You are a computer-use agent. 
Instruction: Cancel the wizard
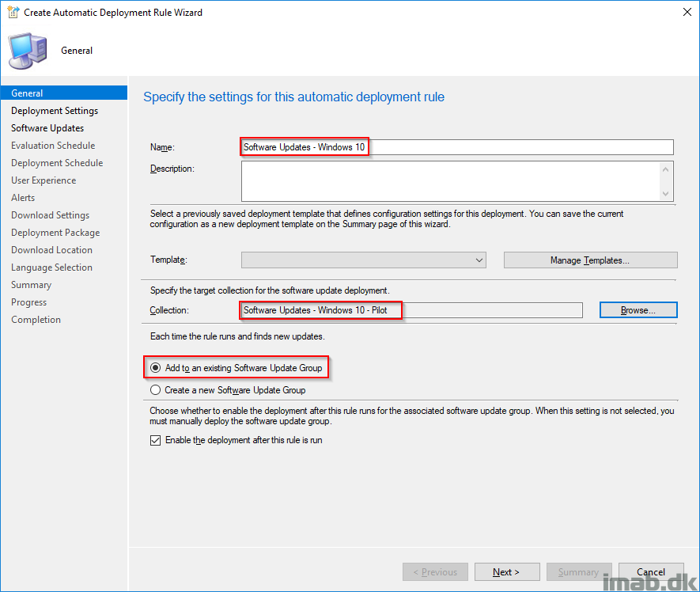651,572
